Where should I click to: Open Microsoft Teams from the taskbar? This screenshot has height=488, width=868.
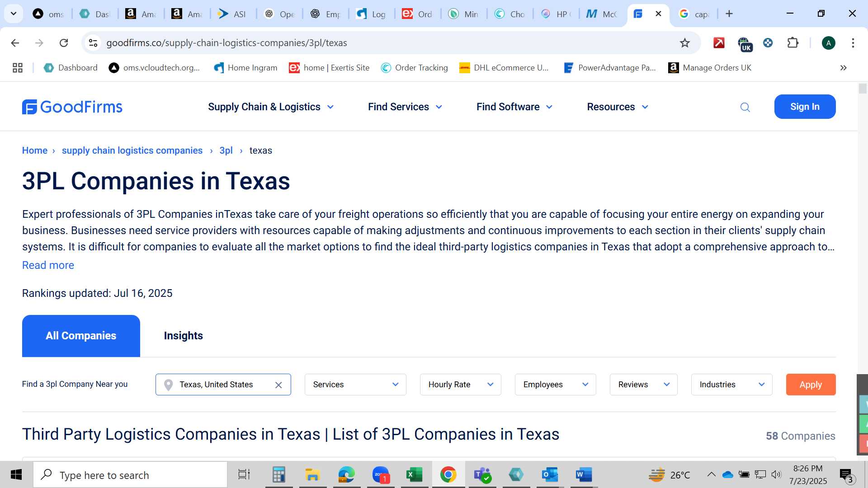pos(482,474)
